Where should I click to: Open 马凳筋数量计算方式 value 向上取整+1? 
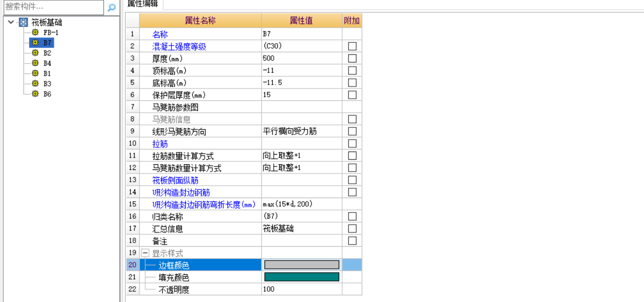302,168
